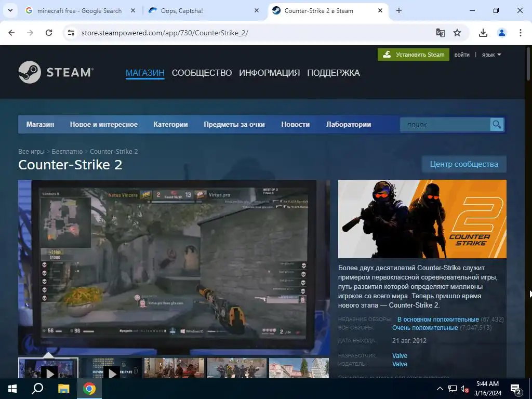Screen dimensions: 532x399
Task: Click the Counter-Strike 2 breadcrumb link
Action: pyautogui.click(x=114, y=151)
